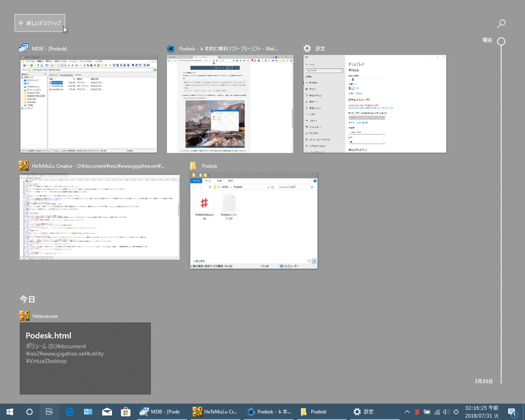Open Cortana circle icon on taskbar

pyautogui.click(x=29, y=412)
